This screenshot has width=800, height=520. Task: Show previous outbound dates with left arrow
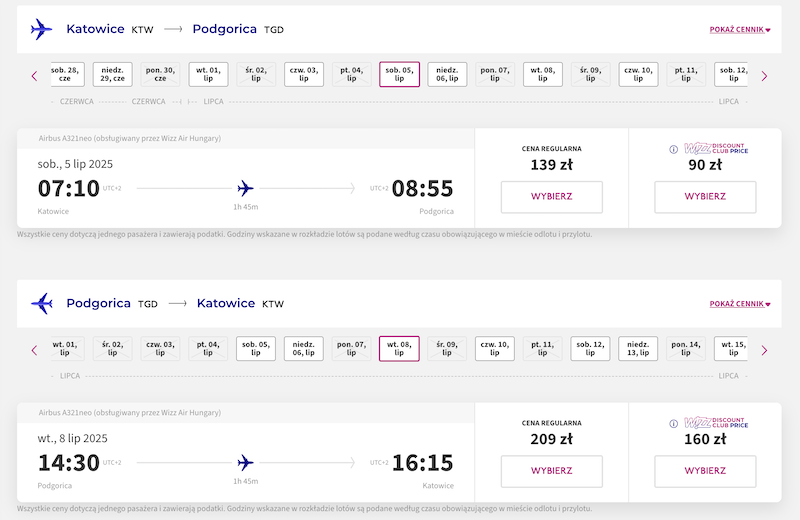click(35, 76)
